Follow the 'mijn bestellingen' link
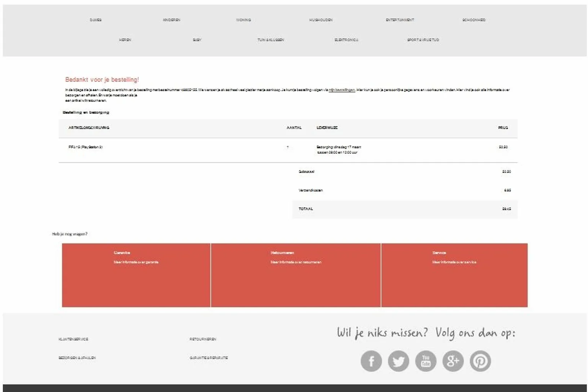Image resolution: width=588 pixels, height=392 pixels. tap(341, 90)
